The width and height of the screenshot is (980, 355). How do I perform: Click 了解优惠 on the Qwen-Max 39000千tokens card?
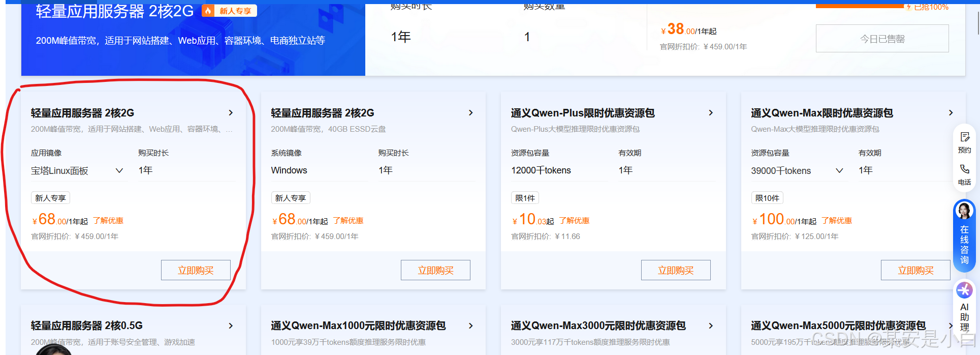tap(837, 221)
